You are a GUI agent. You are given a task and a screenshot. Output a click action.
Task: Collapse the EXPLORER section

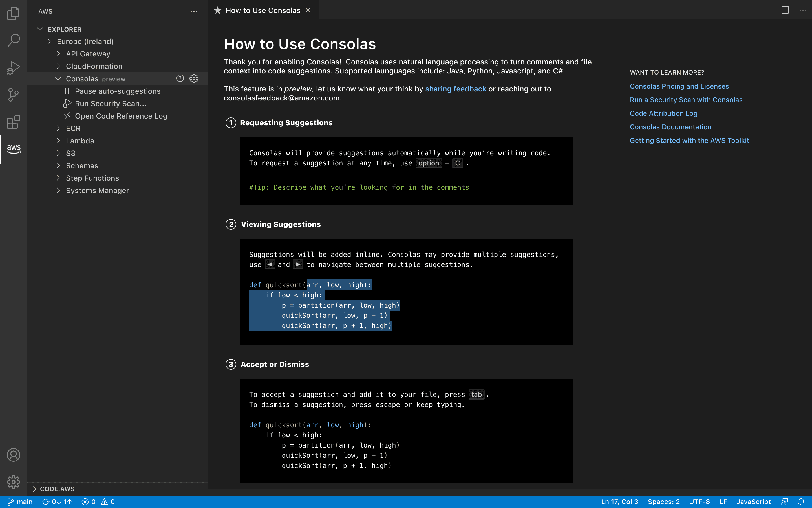[40, 29]
